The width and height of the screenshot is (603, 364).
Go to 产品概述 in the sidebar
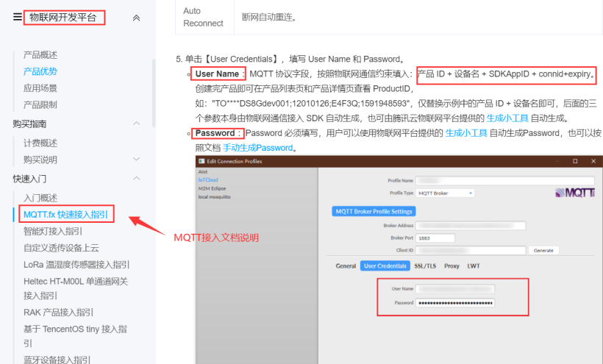pyautogui.click(x=40, y=55)
